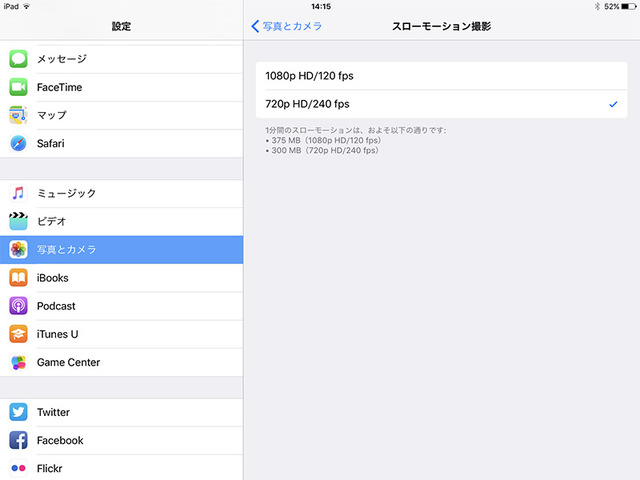Tap the Flickr dots icon
Image resolution: width=640 pixels, height=480 pixels.
click(18, 468)
